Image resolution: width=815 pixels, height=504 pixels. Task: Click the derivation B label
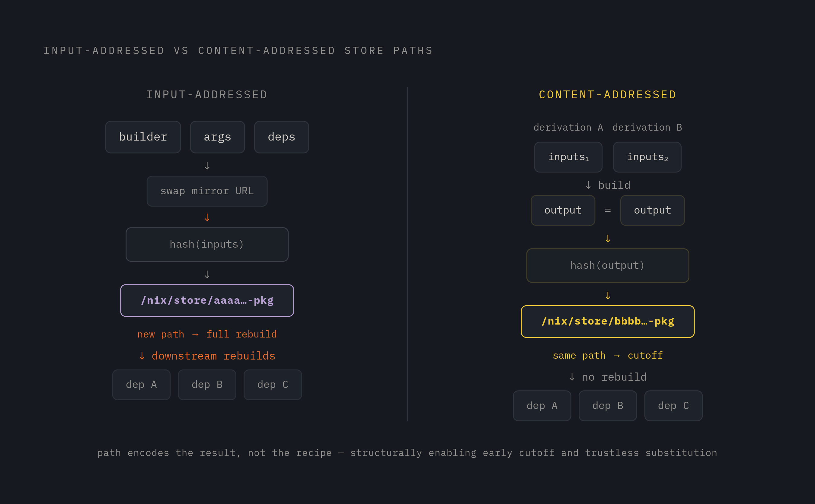click(647, 127)
